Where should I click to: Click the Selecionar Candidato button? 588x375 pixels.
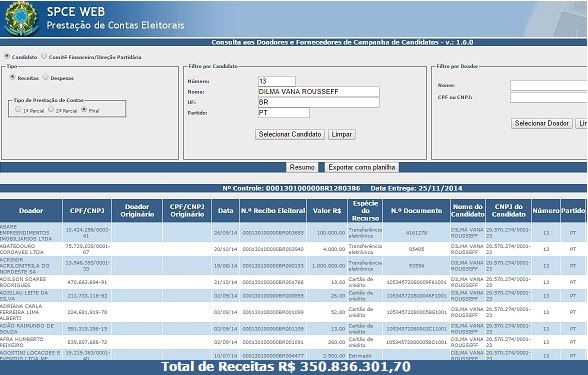(x=290, y=134)
